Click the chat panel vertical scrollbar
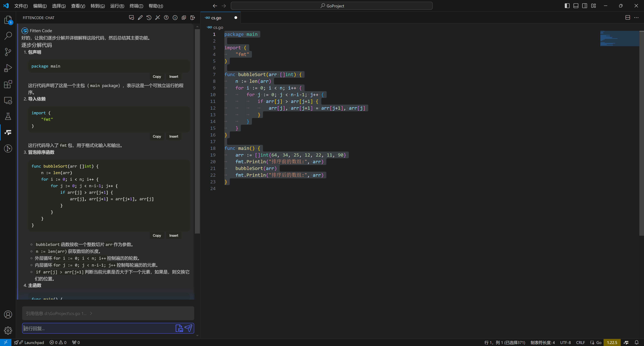This screenshot has height=346, width=644. pyautogui.click(x=197, y=131)
